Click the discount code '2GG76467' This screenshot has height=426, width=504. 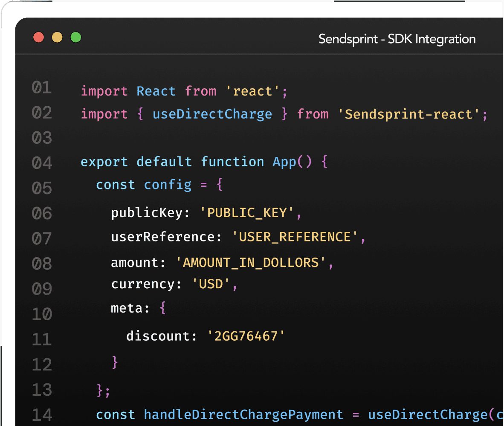pos(246,336)
